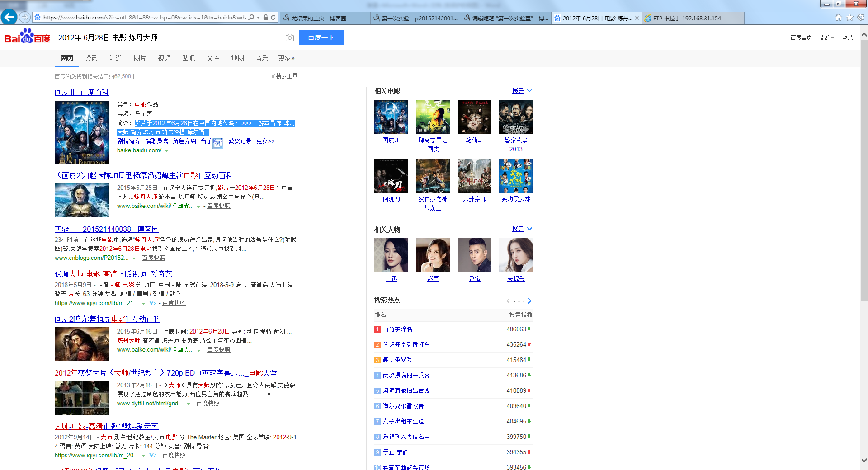This screenshot has height=470, width=868.
Task: Click the 百度一下 search button
Action: pos(321,38)
